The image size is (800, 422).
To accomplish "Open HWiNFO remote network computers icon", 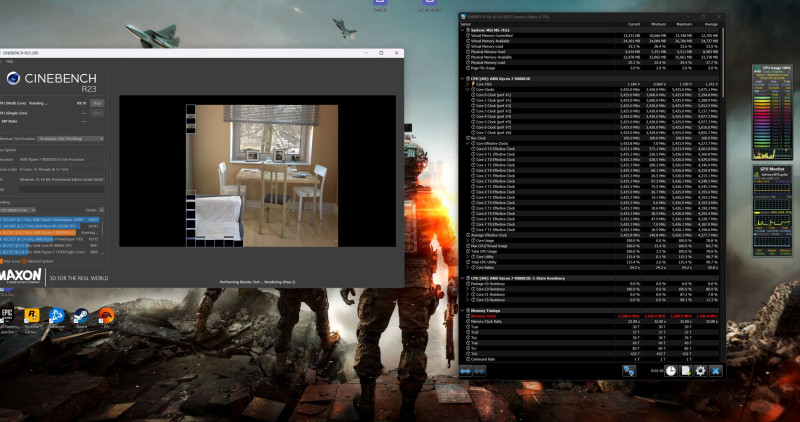I will pos(629,371).
